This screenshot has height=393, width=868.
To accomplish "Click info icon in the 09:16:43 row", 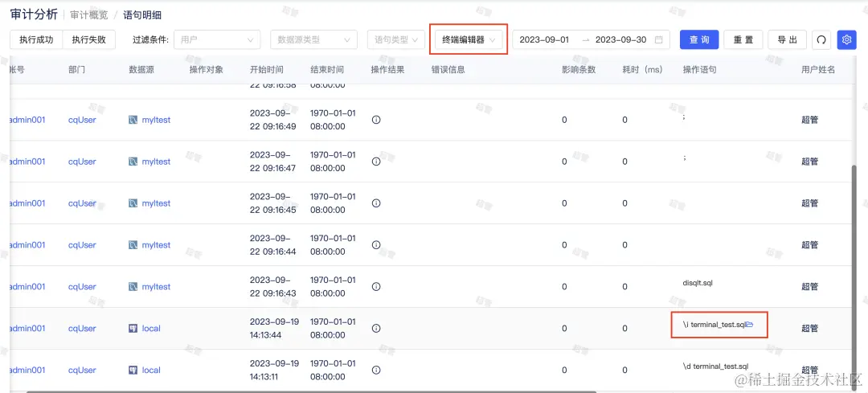I will (376, 287).
